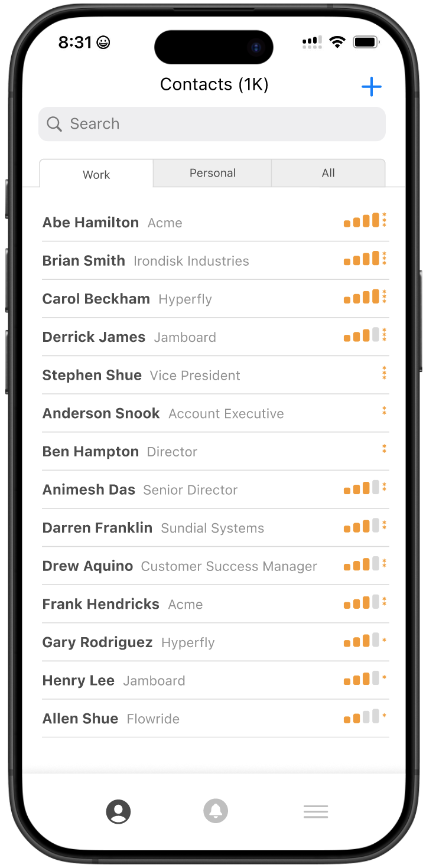Screen dimensions: 423x868
Task: Open the profile tab icon in bottom bar
Action: point(118,811)
